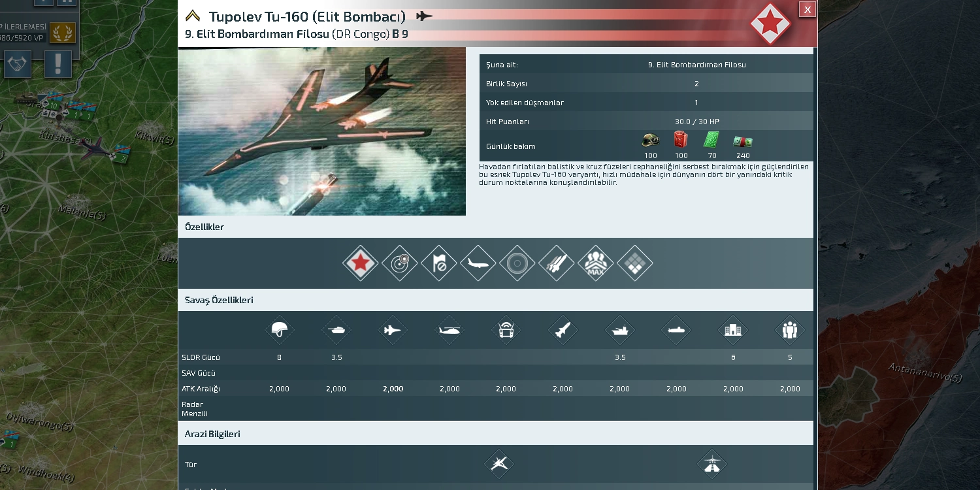Click the upkeep value 70 under circuit board
Viewport: 980px width, 490px height.
[712, 155]
